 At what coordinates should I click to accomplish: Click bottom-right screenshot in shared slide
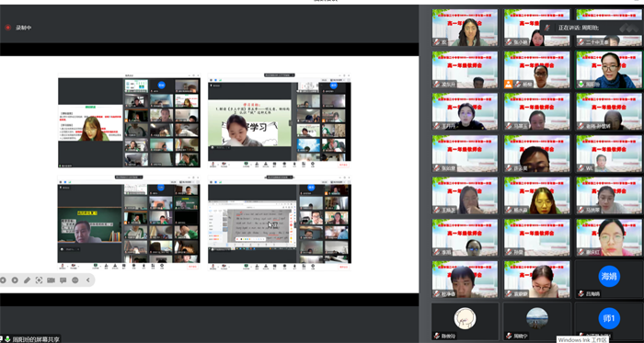[x=280, y=223]
